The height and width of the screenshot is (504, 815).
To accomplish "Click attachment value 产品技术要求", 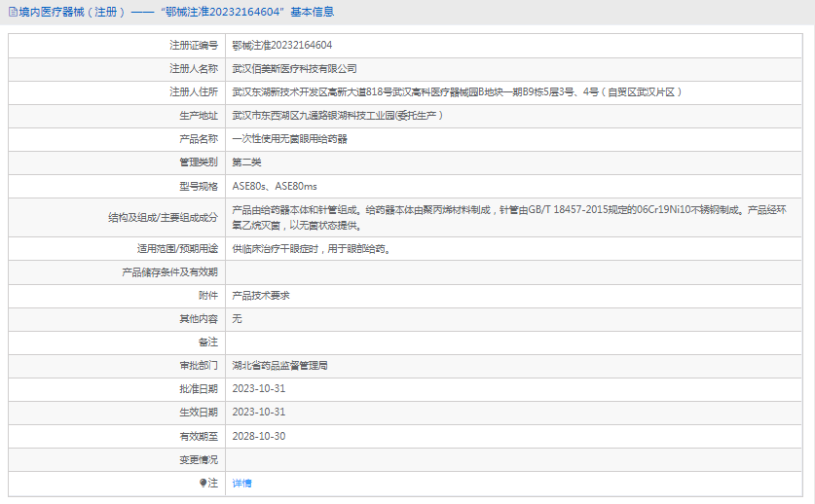I will (x=260, y=295).
